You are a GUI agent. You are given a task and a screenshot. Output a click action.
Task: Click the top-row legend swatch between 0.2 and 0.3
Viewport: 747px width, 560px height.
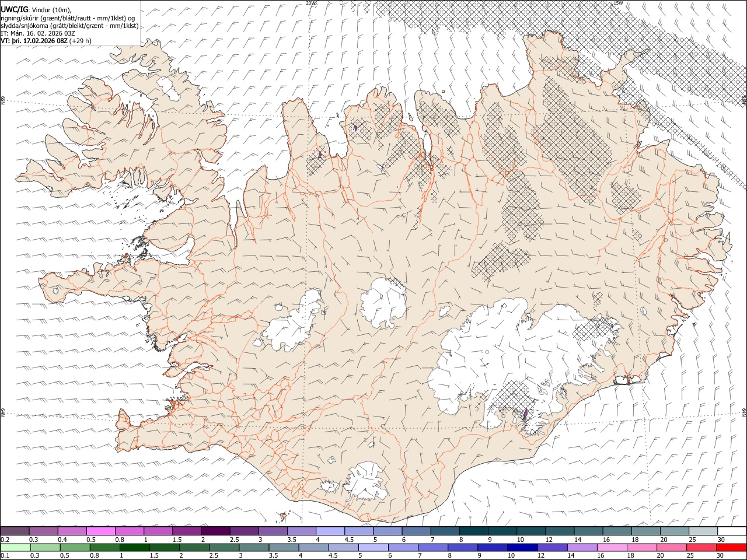click(15, 531)
